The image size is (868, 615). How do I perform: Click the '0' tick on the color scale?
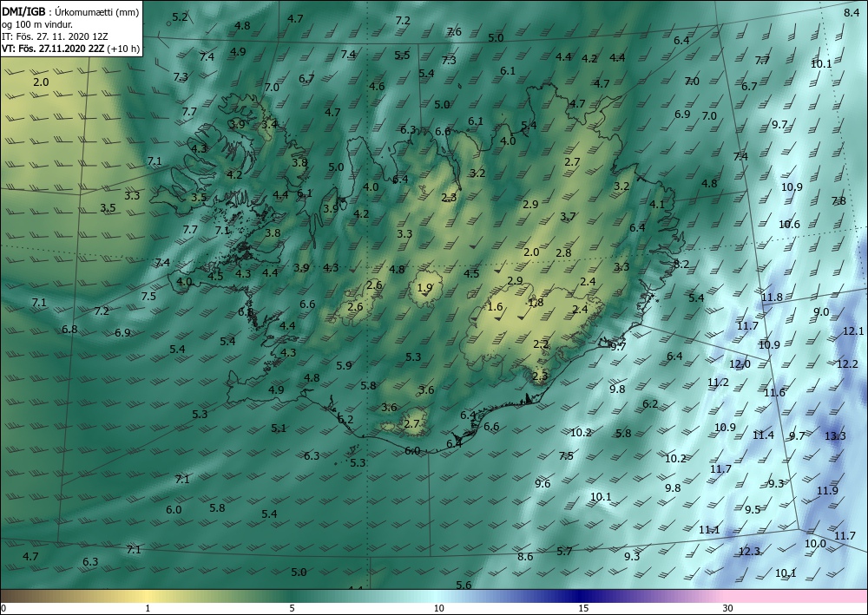click(3, 608)
